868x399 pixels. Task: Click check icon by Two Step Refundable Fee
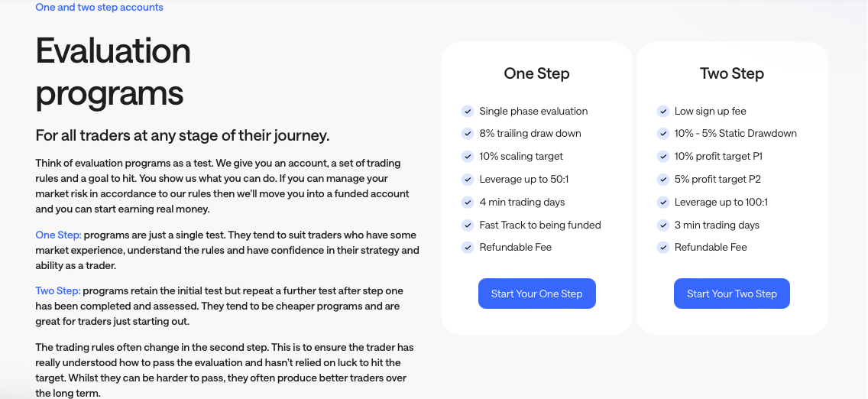point(663,248)
